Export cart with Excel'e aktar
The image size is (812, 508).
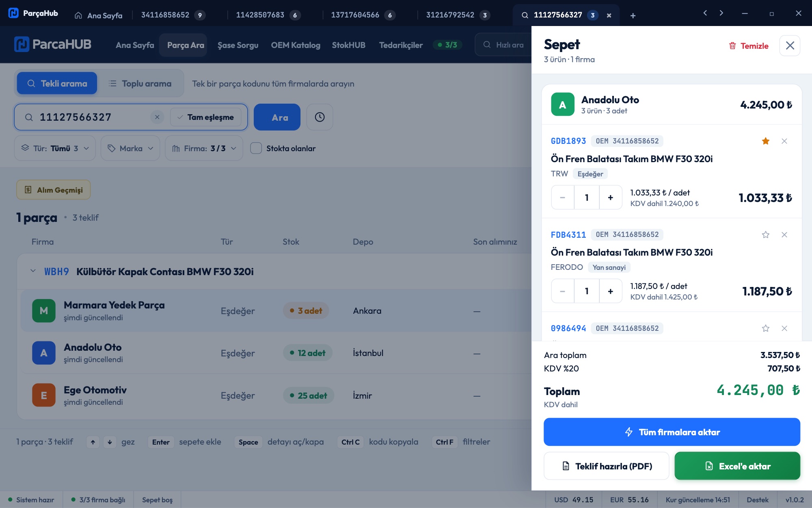pos(737,466)
